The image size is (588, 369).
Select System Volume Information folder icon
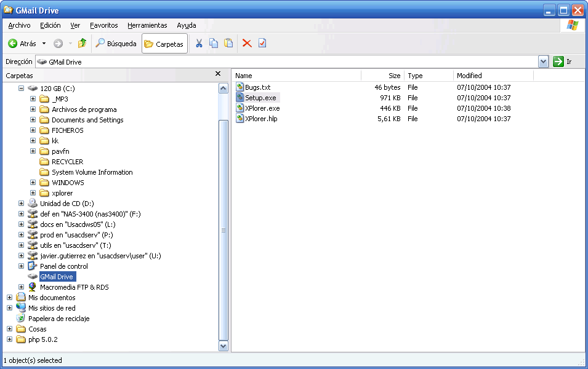coord(44,172)
